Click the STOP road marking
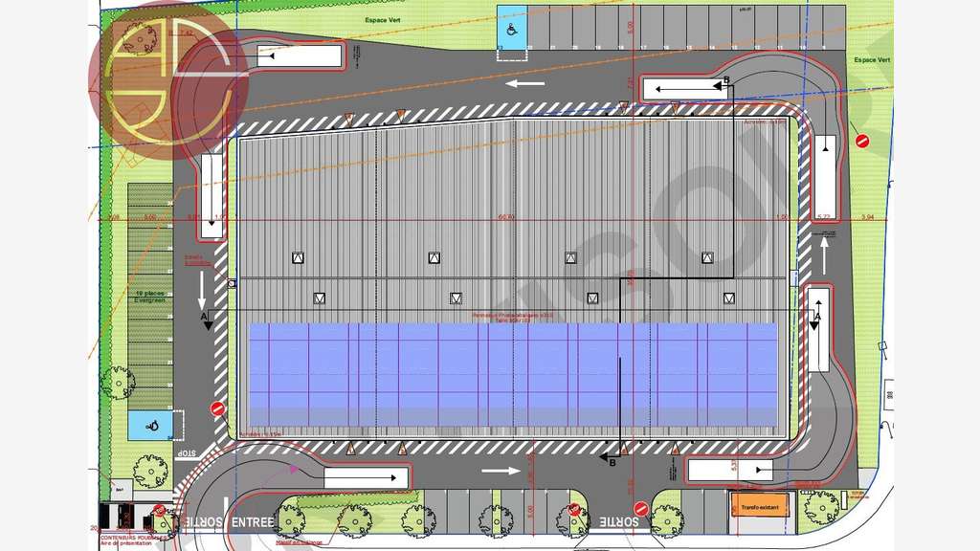The image size is (980, 551). tap(188, 454)
